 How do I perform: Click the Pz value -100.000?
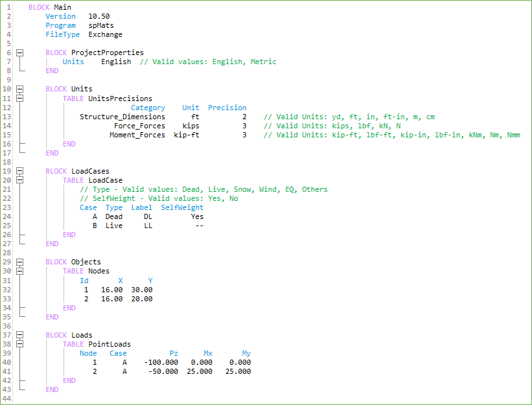pos(161,362)
